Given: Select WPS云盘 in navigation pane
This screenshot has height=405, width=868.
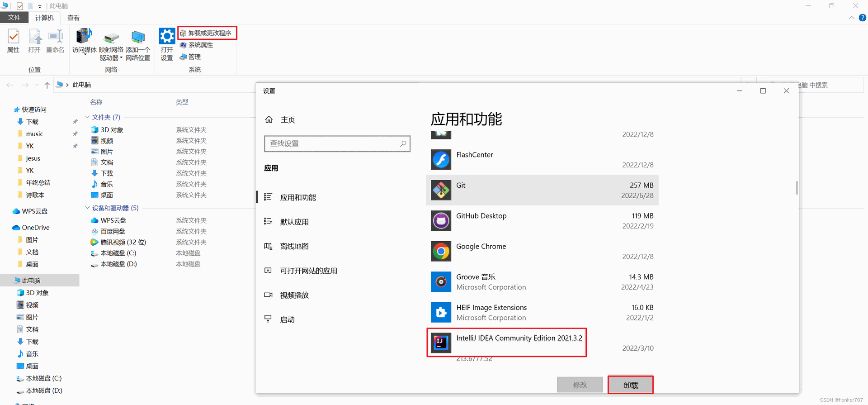Looking at the screenshot, I should tap(30, 211).
